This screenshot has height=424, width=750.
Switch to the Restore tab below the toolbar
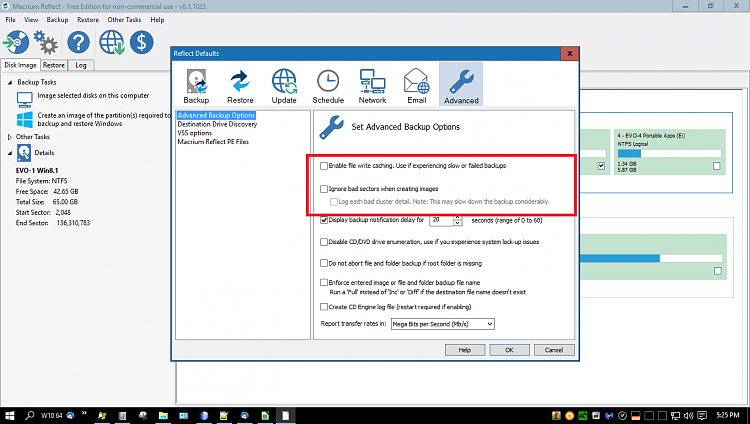pyautogui.click(x=54, y=65)
